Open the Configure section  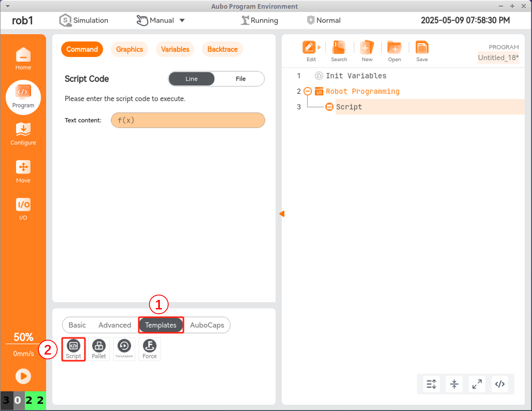click(23, 134)
